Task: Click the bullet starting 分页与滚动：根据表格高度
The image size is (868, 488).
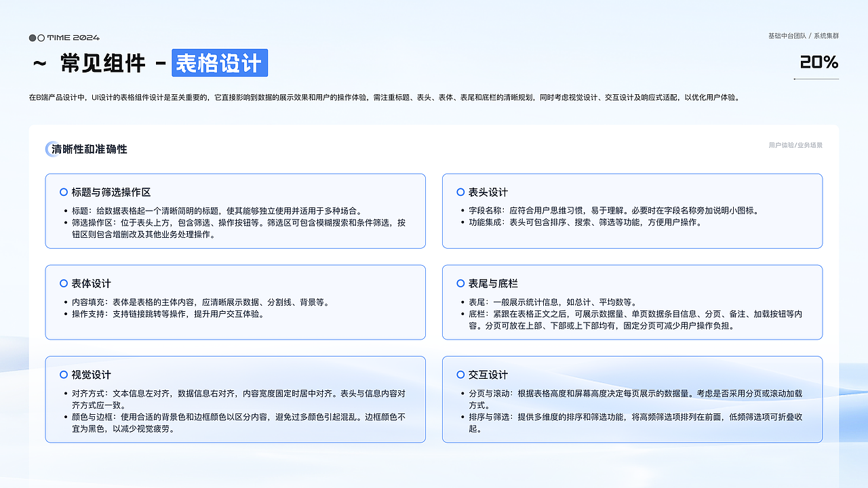Action: pos(631,399)
